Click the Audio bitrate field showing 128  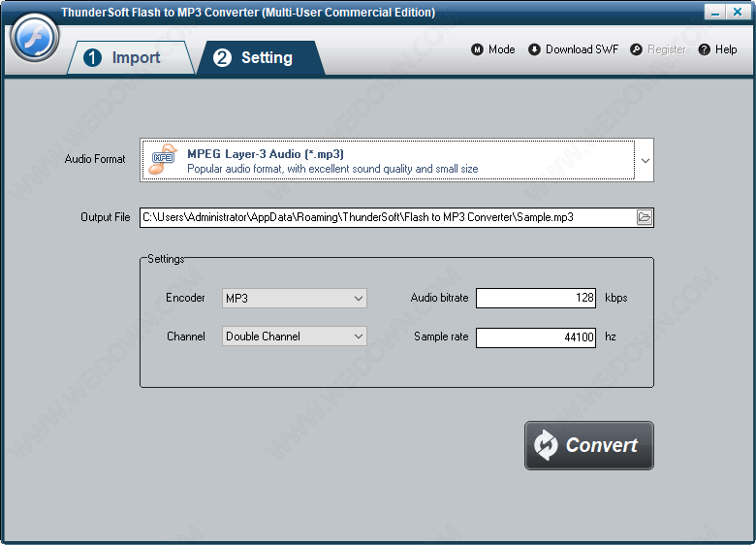(536, 298)
